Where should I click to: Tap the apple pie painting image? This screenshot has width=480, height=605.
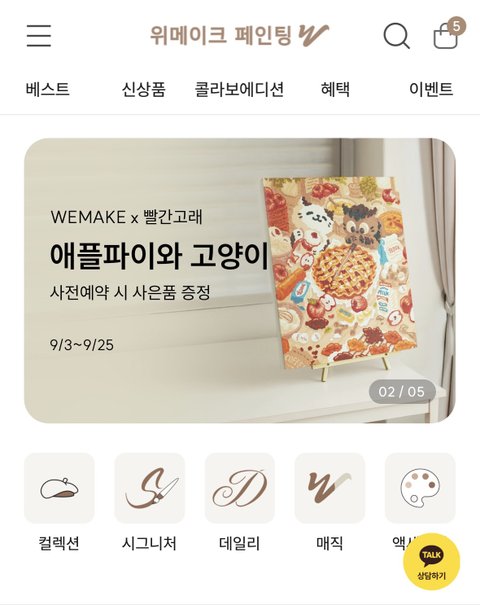coord(340,273)
